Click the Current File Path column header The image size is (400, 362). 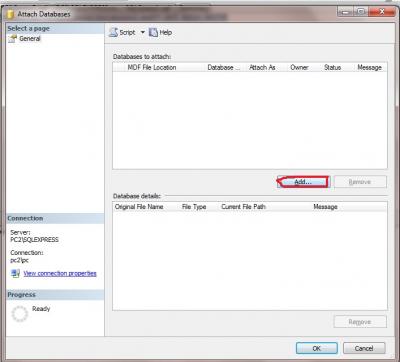243,207
